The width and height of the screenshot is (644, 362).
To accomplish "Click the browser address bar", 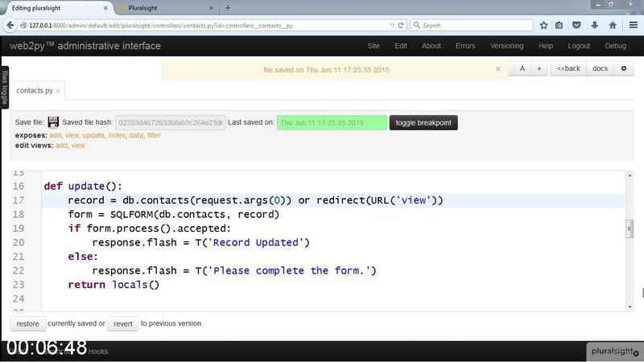I will coord(205,26).
